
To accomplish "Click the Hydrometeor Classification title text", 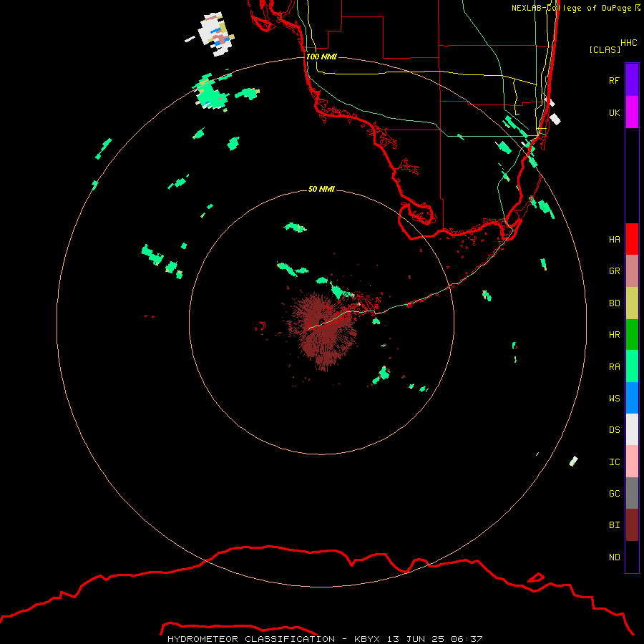I will [251, 639].
